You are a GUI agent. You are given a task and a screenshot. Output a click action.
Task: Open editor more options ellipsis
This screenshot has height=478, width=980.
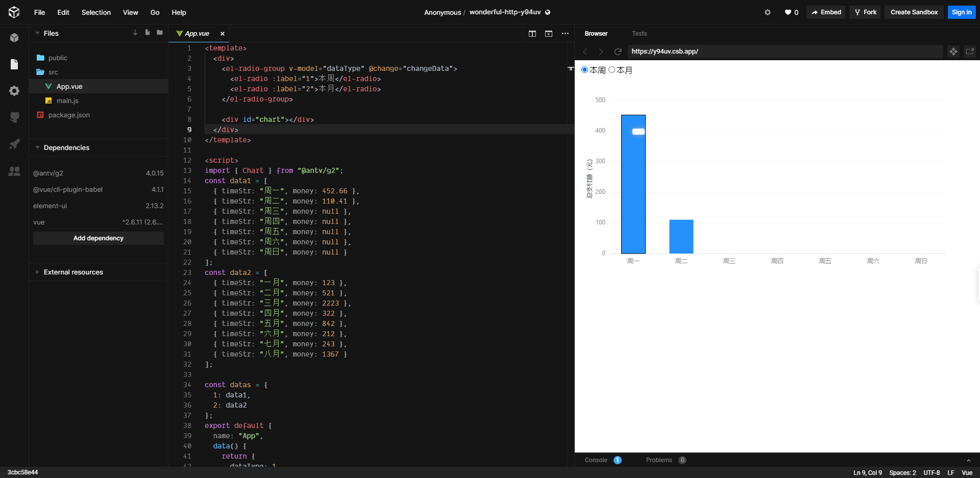coord(565,34)
